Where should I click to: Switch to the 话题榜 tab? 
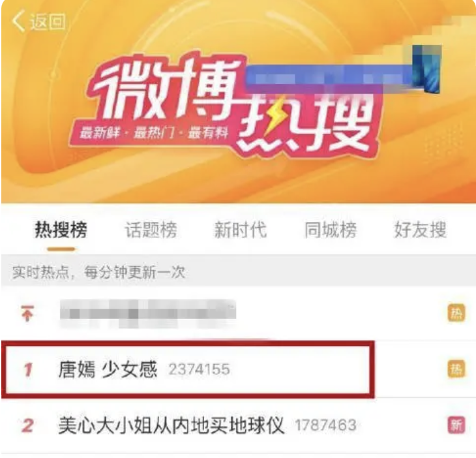click(x=151, y=229)
